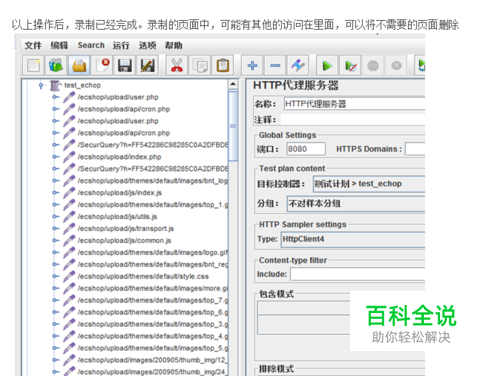Click the 注释 comment field
Viewport: 500px width, 376px height.
point(353,120)
